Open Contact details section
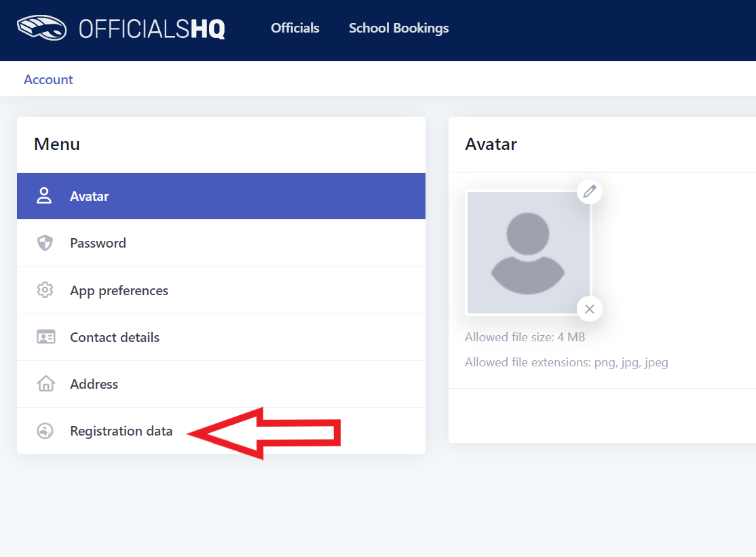 point(221,337)
